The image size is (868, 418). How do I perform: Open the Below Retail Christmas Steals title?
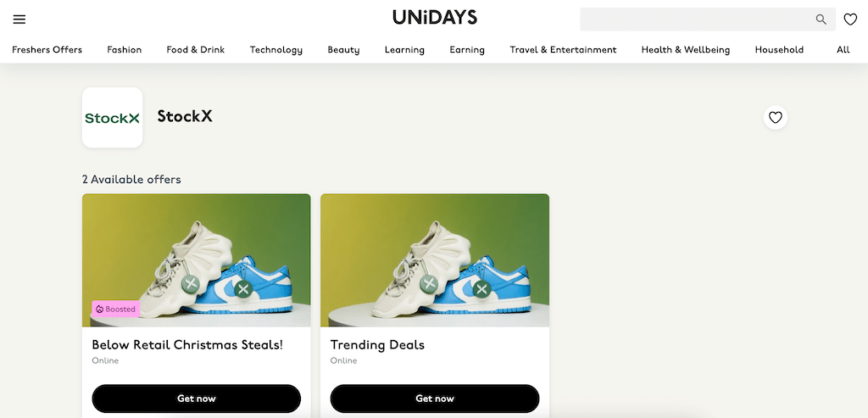point(187,345)
